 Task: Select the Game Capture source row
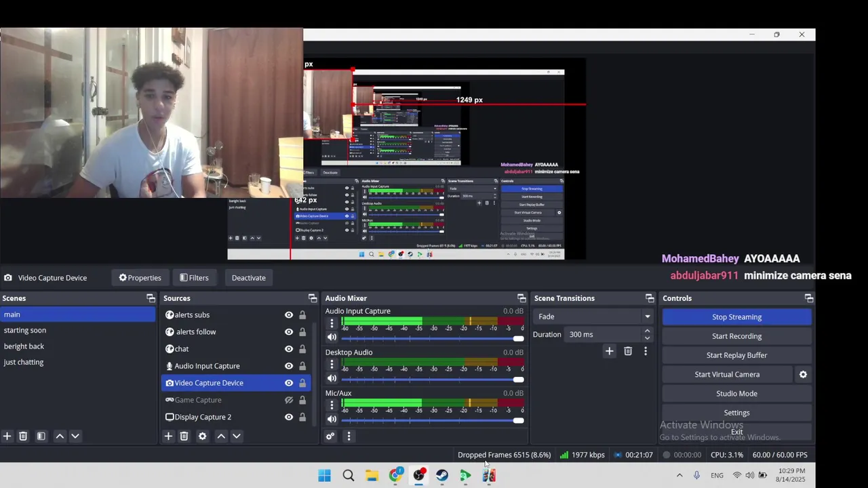tap(236, 400)
